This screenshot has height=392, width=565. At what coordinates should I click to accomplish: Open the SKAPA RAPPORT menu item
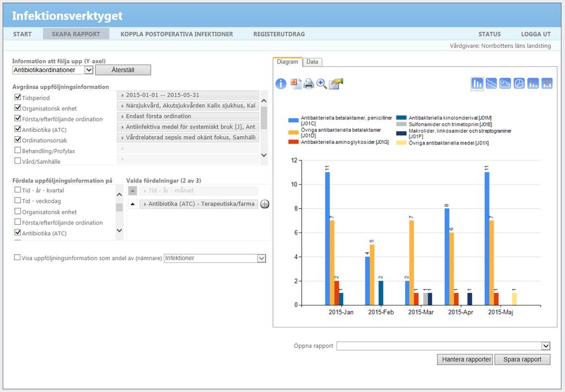tap(76, 34)
